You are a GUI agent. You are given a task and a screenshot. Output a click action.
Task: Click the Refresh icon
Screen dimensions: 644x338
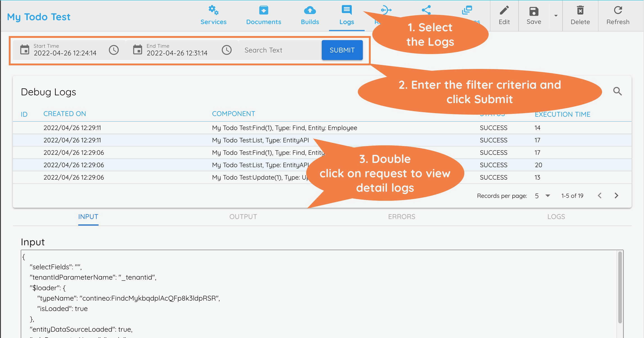coord(617,11)
